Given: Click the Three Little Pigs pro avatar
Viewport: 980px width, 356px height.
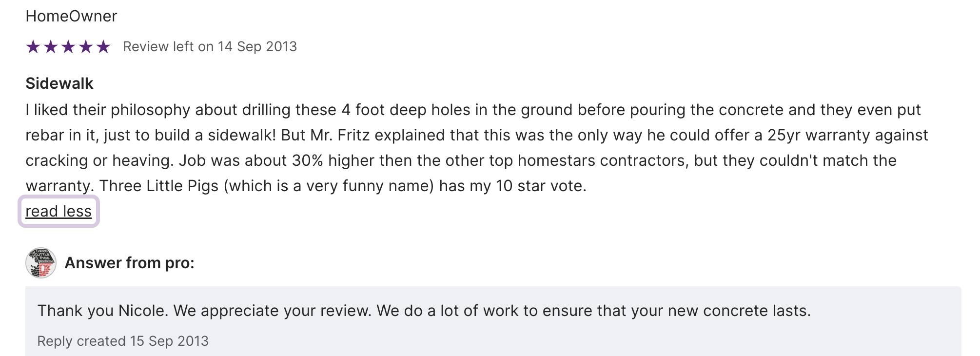Looking at the screenshot, I should pyautogui.click(x=41, y=263).
